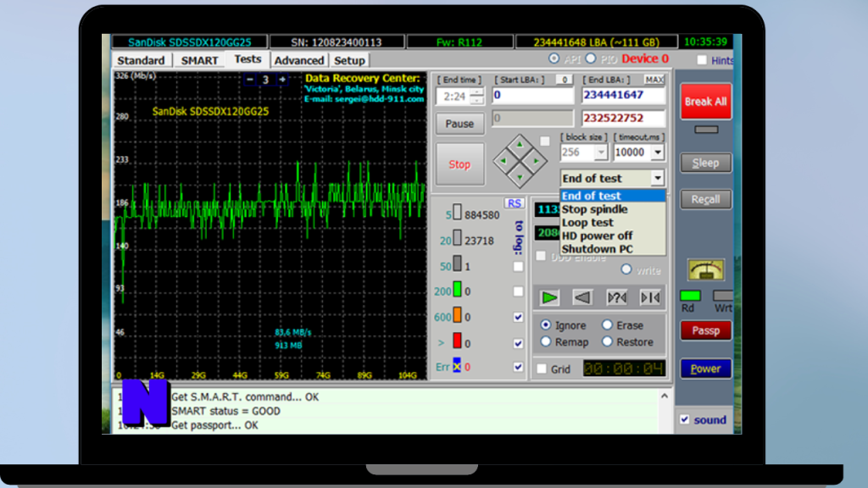Click the right arrow on the navigation diamond
The width and height of the screenshot is (868, 488).
coord(536,161)
